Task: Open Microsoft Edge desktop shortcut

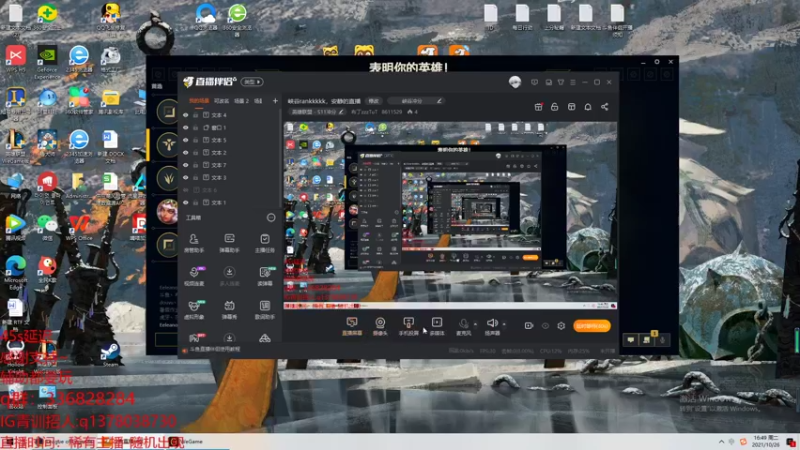Action: (x=15, y=271)
